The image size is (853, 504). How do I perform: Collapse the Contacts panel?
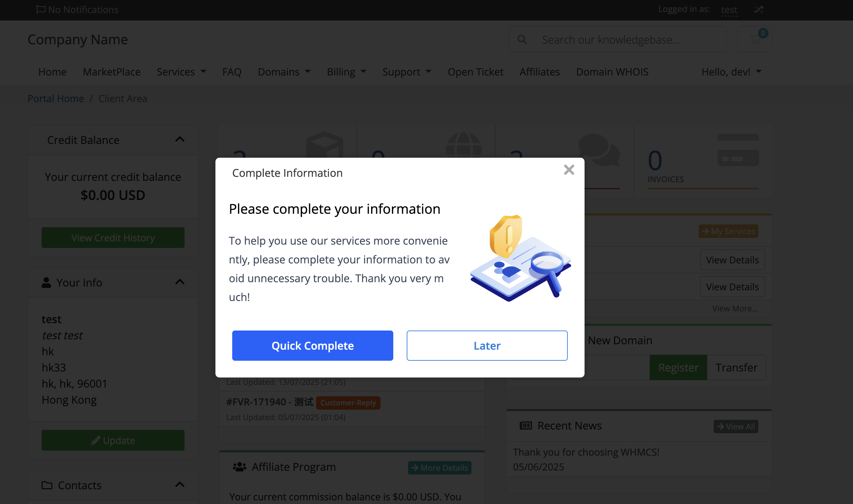click(180, 485)
